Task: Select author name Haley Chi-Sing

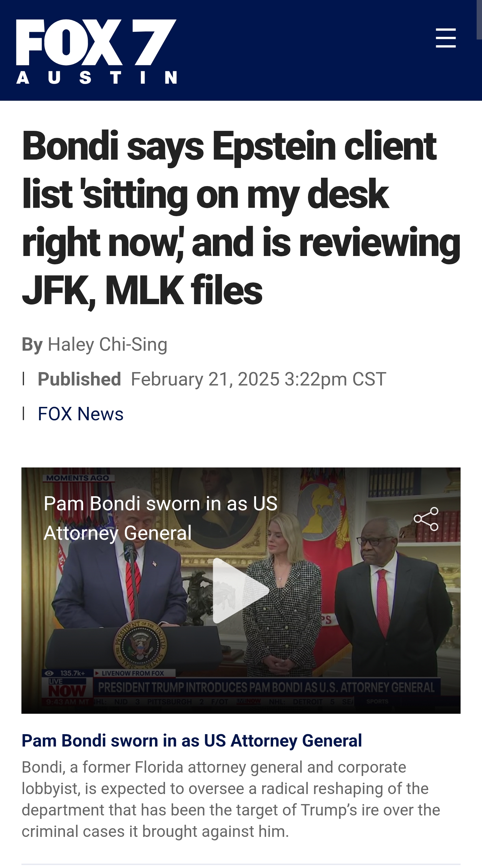Action: point(107,344)
